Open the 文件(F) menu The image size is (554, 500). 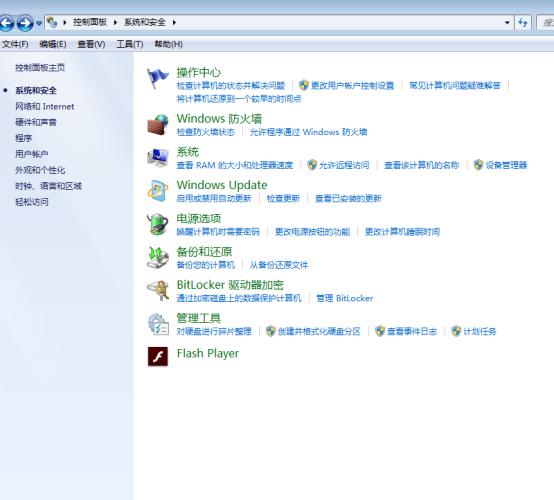[15, 44]
